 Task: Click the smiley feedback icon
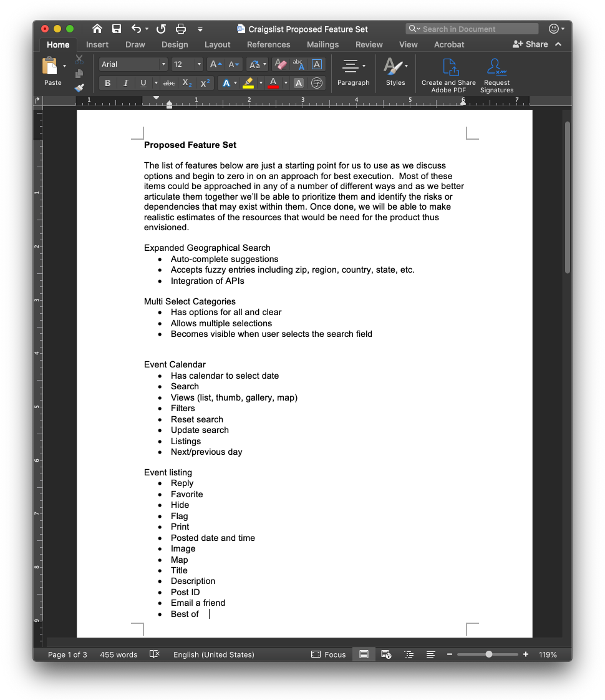[554, 29]
